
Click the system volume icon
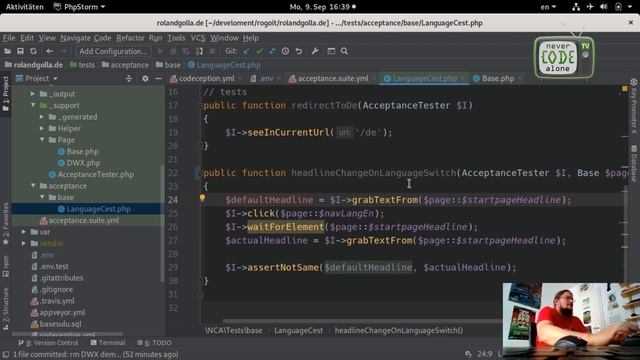(604, 7)
